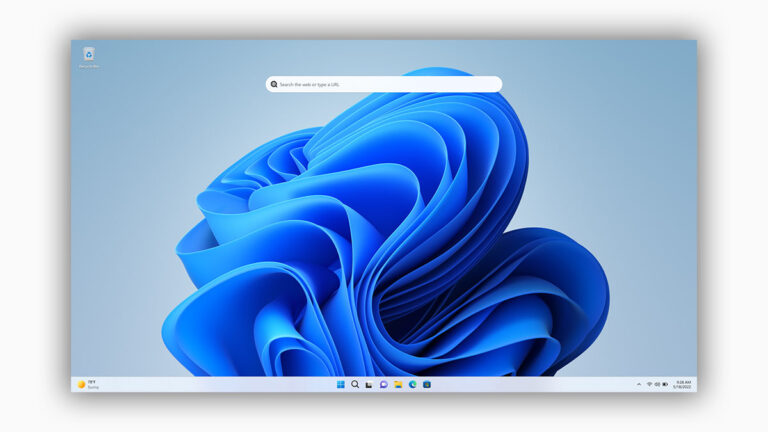
Task: Open the weather widget on the taskbar
Action: 88,384
